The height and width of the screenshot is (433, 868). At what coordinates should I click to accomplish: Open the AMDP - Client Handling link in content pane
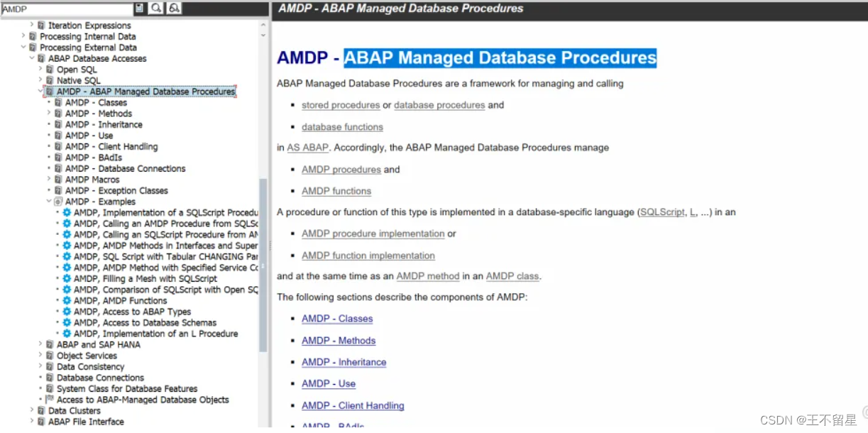click(353, 405)
